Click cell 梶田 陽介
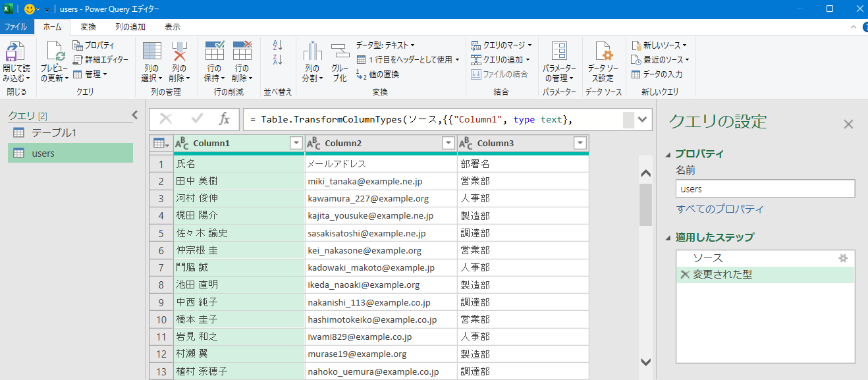Image resolution: width=868 pixels, height=380 pixels. [x=238, y=215]
